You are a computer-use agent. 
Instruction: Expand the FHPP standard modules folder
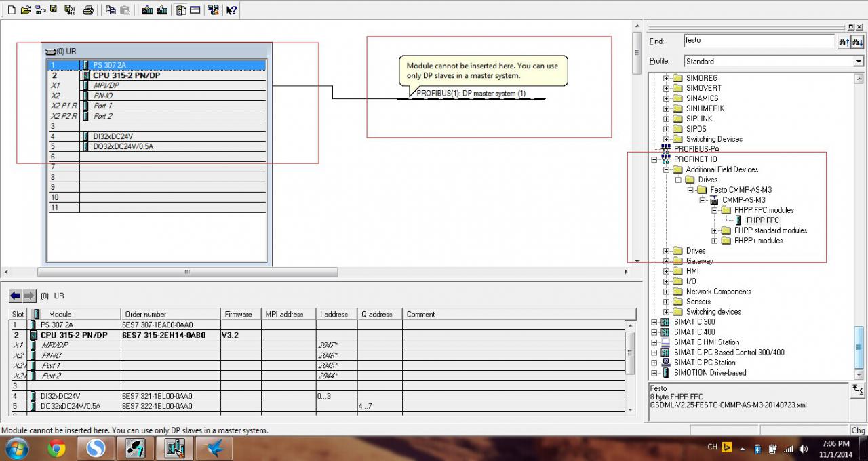tap(715, 230)
